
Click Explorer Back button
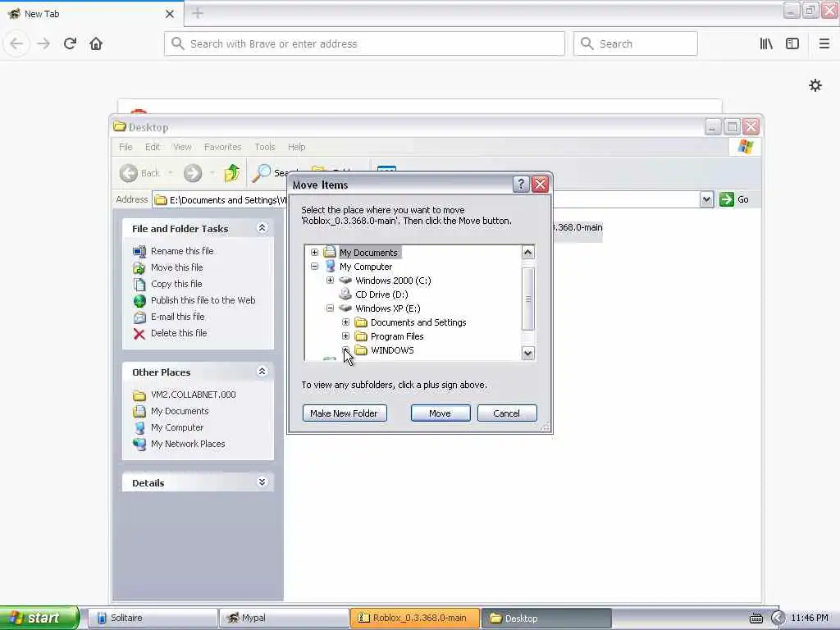pyautogui.click(x=139, y=172)
